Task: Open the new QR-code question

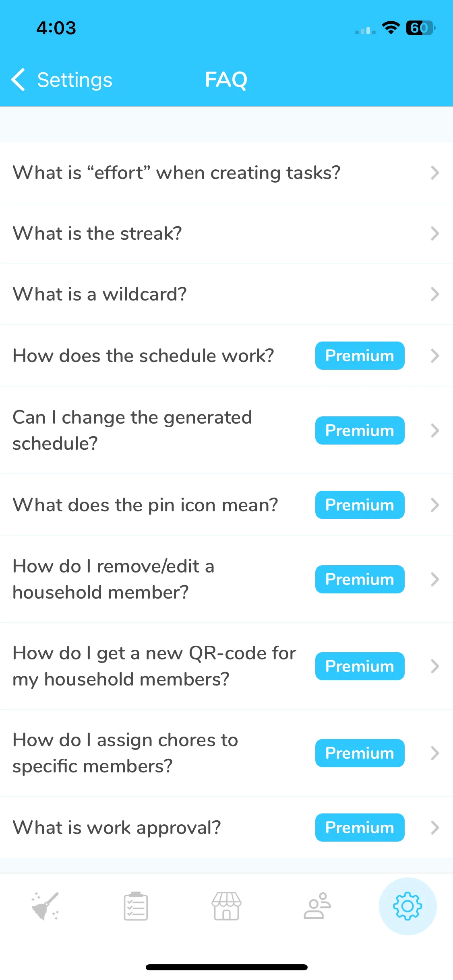Action: click(x=226, y=666)
